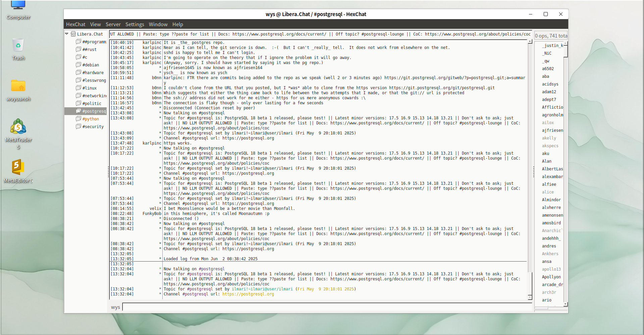
Task: Launch MetaEditor 5 from desktop
Action: pos(18,167)
